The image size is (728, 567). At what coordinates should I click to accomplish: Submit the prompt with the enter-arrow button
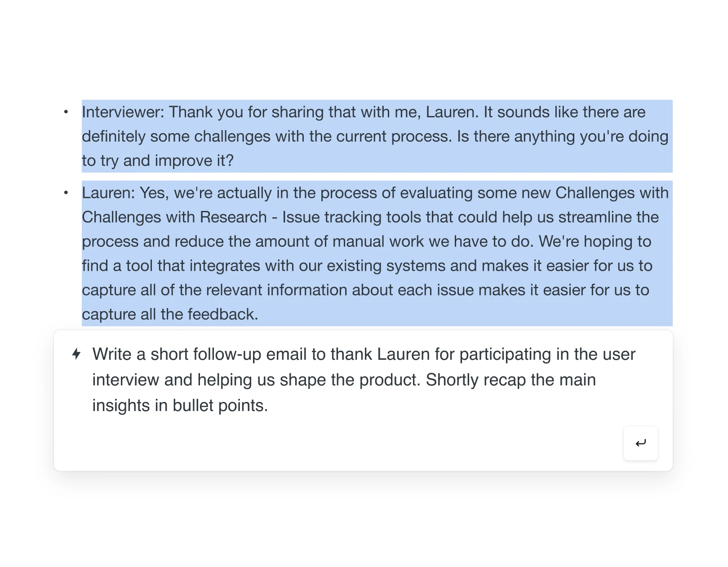click(640, 443)
